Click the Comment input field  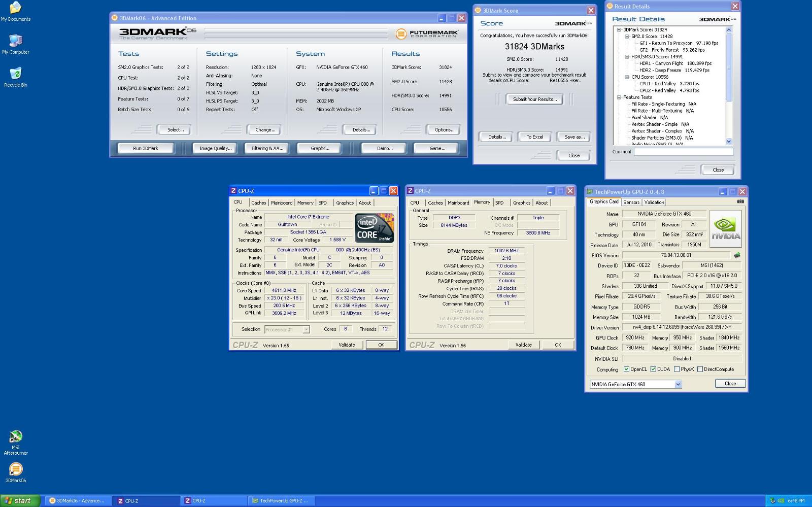(683, 152)
